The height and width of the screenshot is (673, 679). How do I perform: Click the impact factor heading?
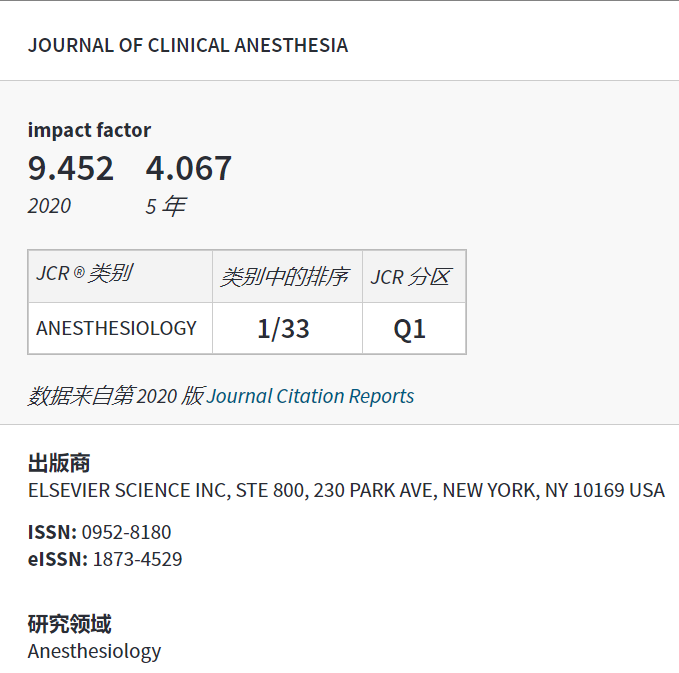[89, 130]
